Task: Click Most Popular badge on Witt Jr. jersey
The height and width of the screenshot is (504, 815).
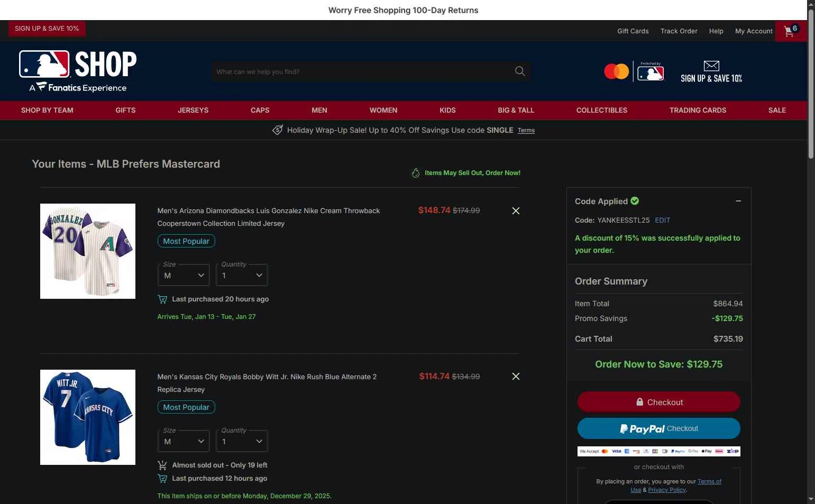Action: tap(186, 407)
